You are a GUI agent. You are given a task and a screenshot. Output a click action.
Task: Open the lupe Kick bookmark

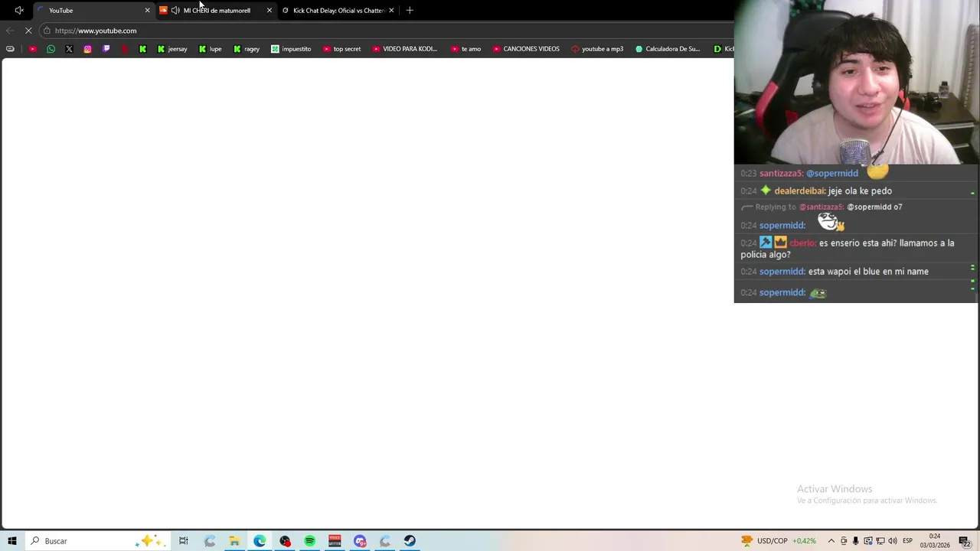tap(210, 49)
